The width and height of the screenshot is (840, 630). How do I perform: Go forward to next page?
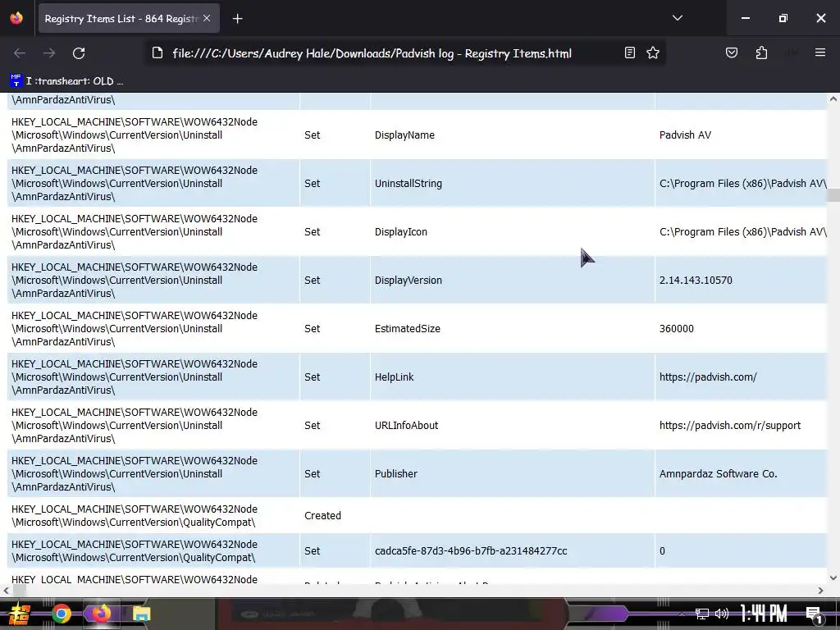pos(49,53)
